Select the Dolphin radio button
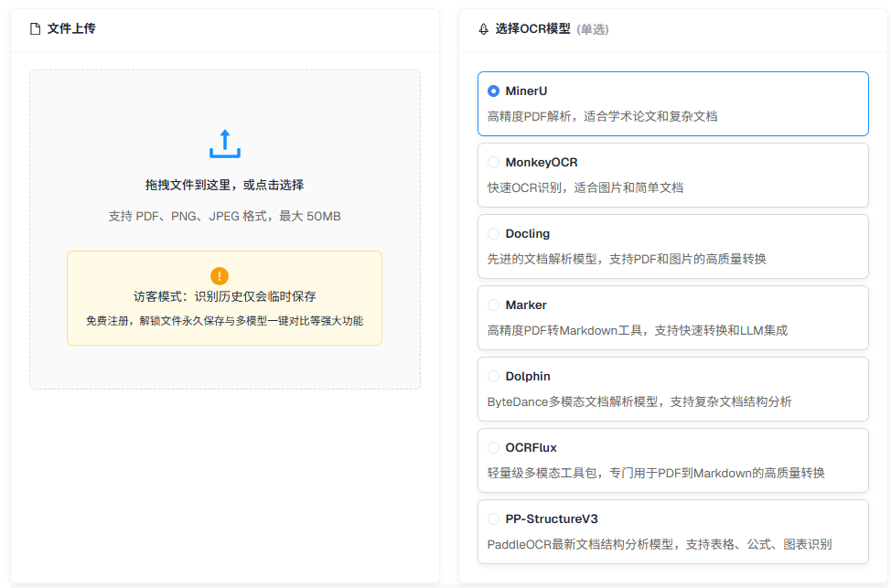 [x=493, y=376]
